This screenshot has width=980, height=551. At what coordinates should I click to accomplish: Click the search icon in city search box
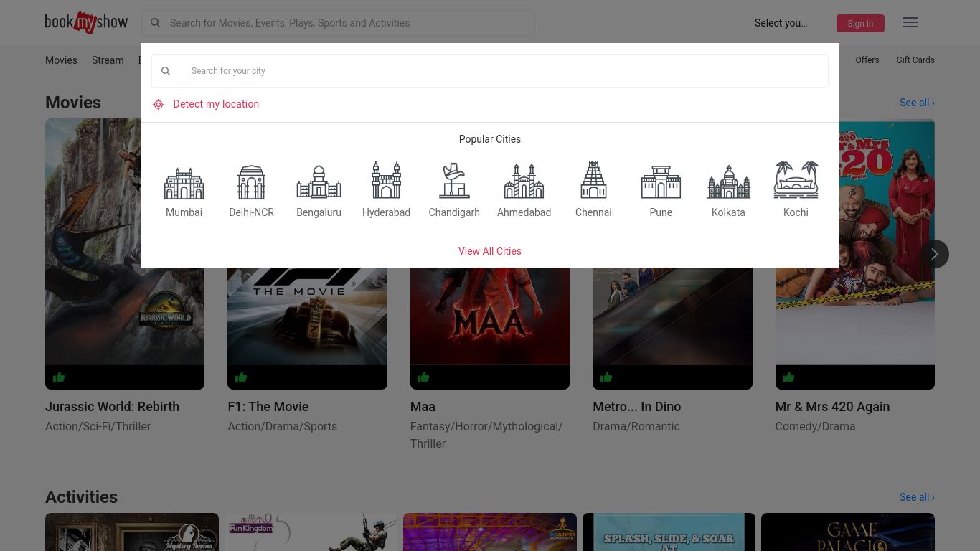[x=166, y=71]
